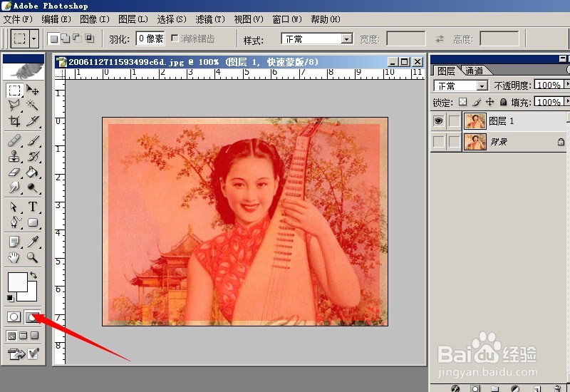This screenshot has height=392, width=570.
Task: Select the Slice tool
Action: coord(33,120)
